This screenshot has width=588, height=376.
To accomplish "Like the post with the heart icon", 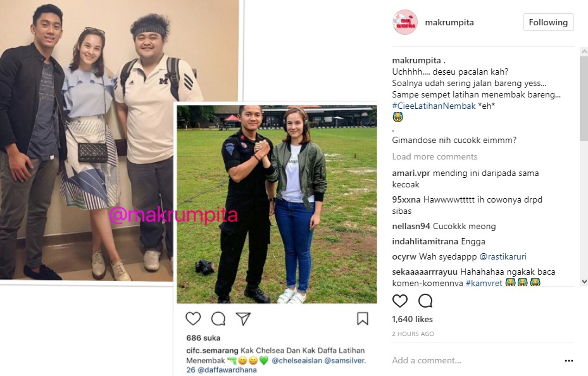I will 400,301.
